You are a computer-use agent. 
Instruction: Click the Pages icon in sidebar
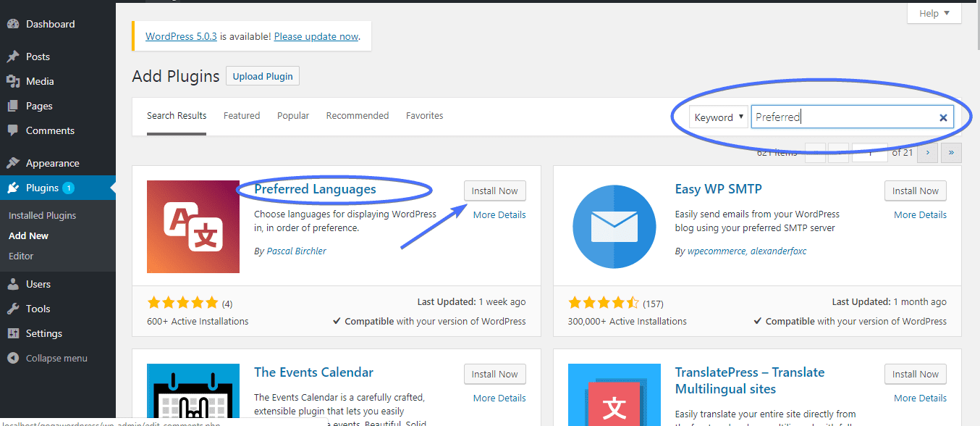pos(13,106)
